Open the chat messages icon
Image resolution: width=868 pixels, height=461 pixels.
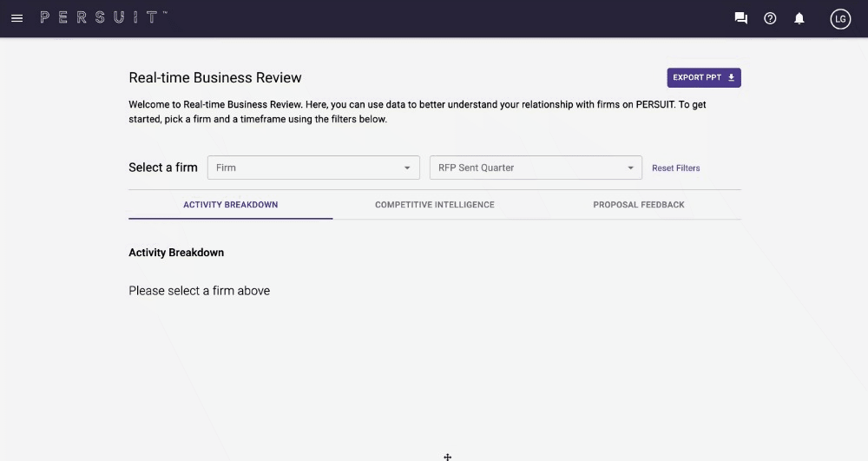click(740, 18)
